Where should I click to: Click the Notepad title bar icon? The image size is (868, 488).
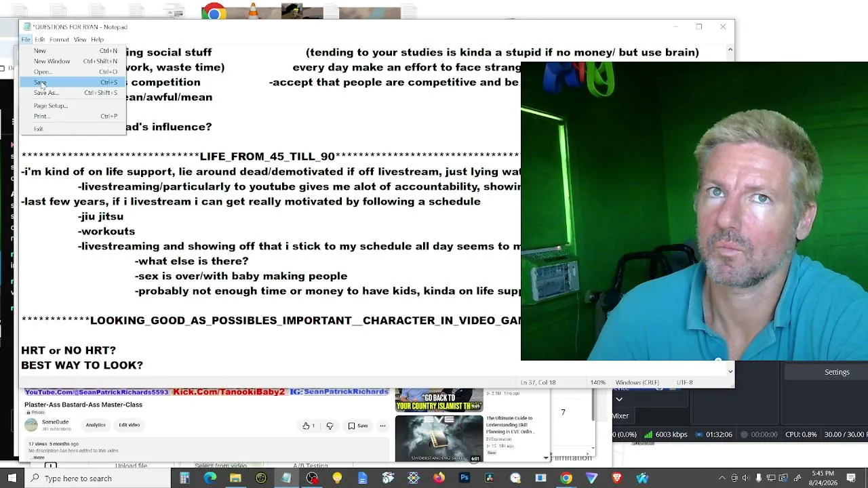click(x=26, y=27)
